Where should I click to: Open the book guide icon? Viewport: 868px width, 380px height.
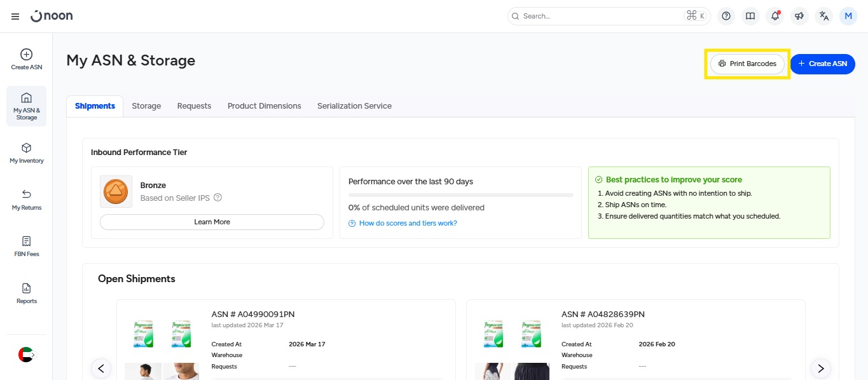click(x=750, y=17)
